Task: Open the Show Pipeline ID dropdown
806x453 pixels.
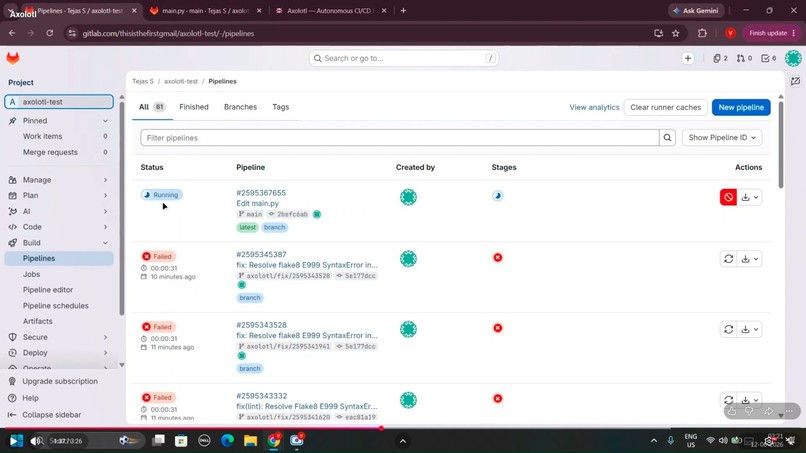Action: point(722,138)
